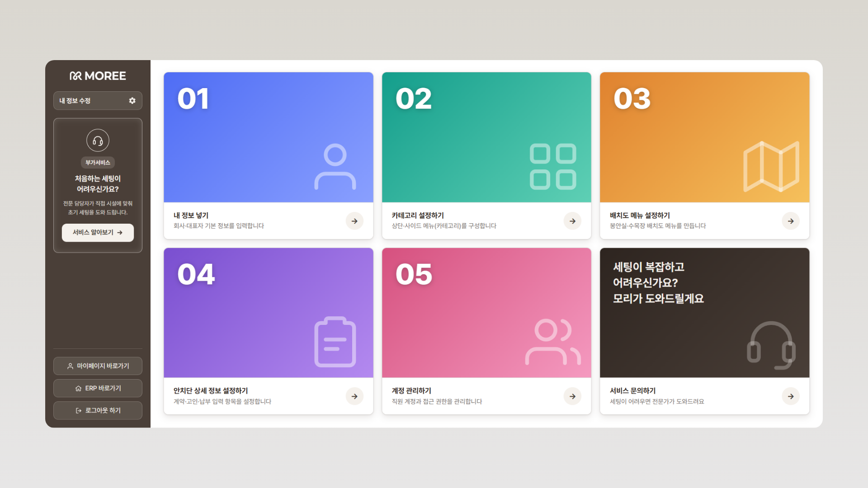Viewport: 868px width, 488px height.
Task: Click arrow icon on 배치도 메뉴 설정하기 card
Action: click(x=791, y=221)
